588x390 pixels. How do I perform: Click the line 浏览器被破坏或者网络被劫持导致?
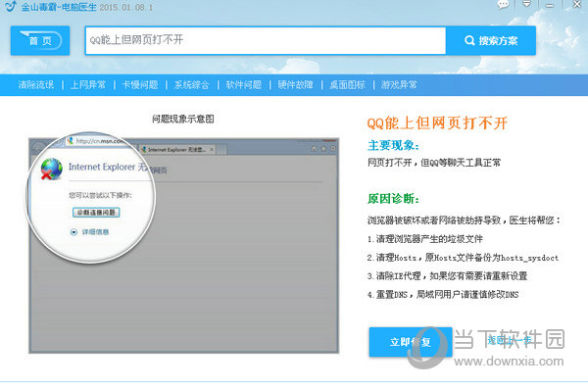464,220
